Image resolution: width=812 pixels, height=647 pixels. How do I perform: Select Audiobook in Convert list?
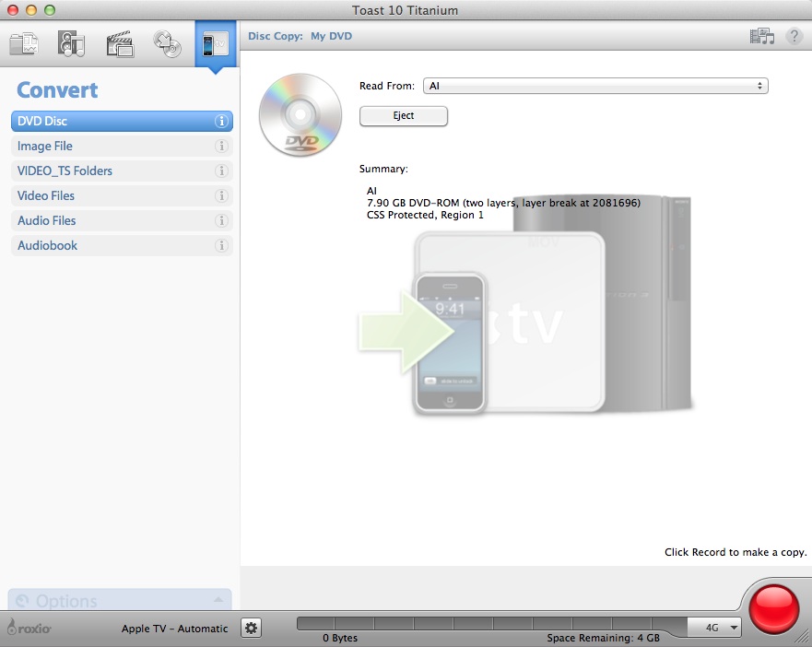[x=122, y=245]
